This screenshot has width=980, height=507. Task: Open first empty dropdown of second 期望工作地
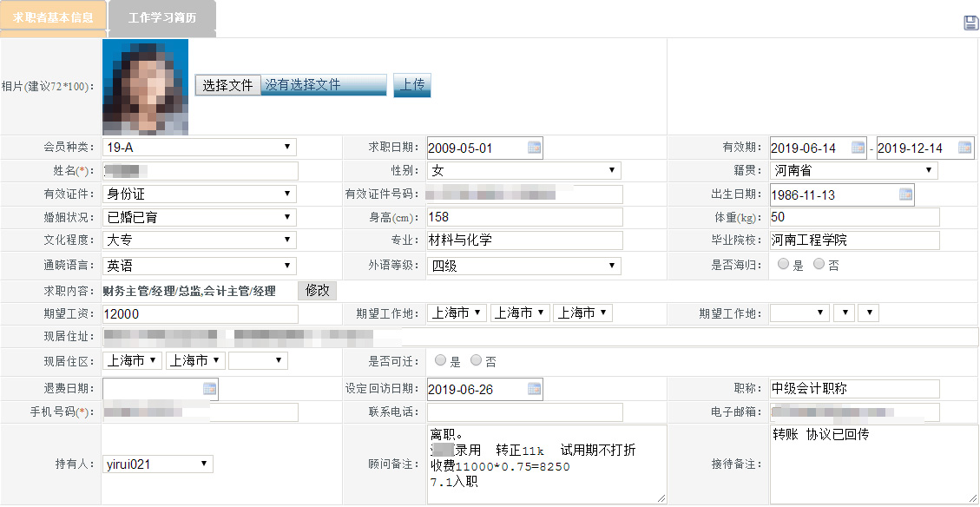[800, 313]
